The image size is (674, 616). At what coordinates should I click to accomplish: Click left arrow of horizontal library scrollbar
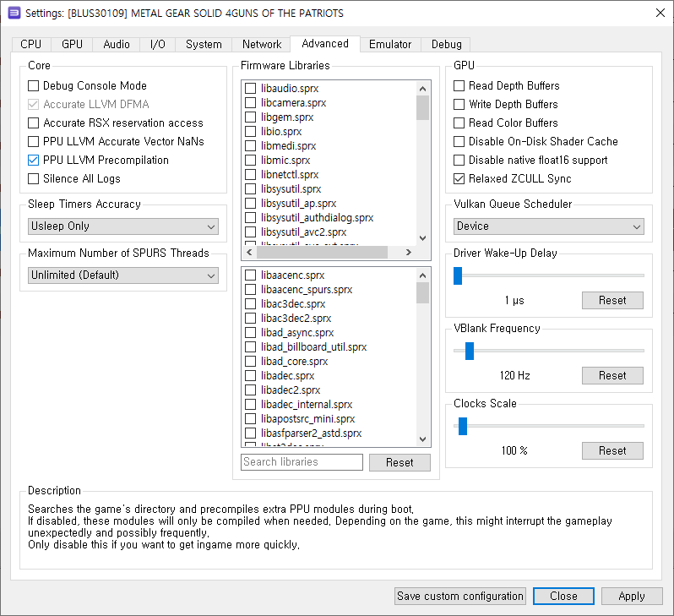pyautogui.click(x=249, y=253)
